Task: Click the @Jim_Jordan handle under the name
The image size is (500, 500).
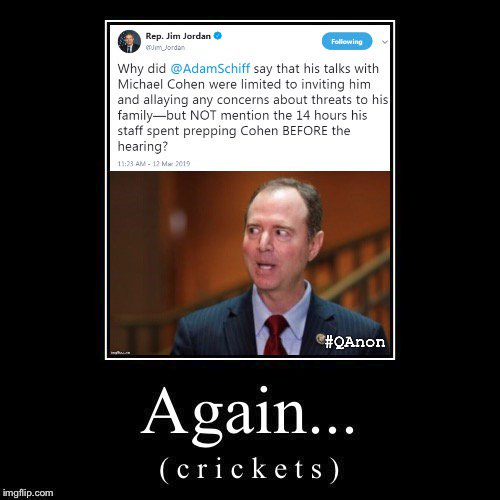Action: [x=165, y=48]
